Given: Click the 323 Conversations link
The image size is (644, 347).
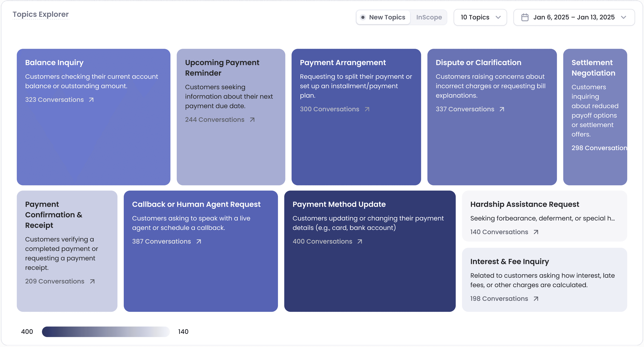Looking at the screenshot, I should pyautogui.click(x=55, y=100).
